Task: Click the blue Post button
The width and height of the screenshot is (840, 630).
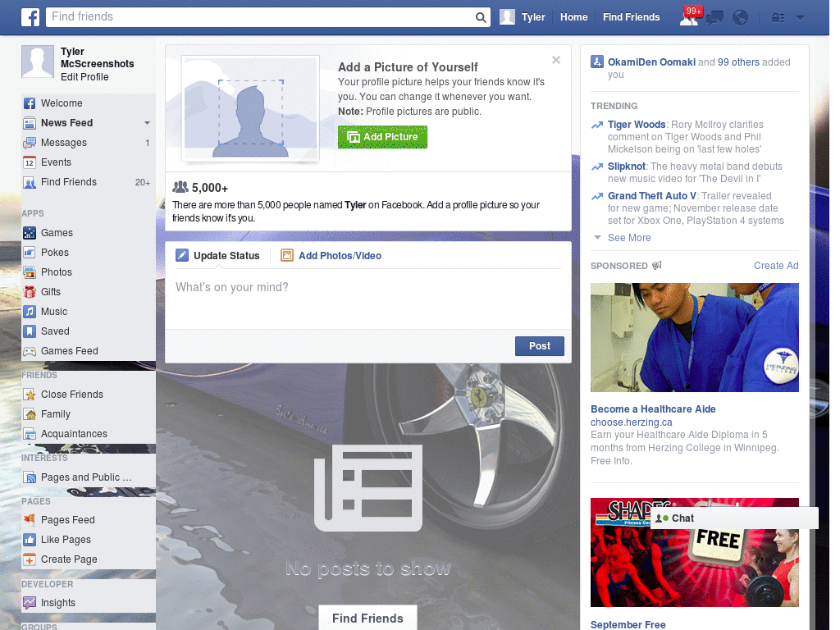Action: (540, 346)
